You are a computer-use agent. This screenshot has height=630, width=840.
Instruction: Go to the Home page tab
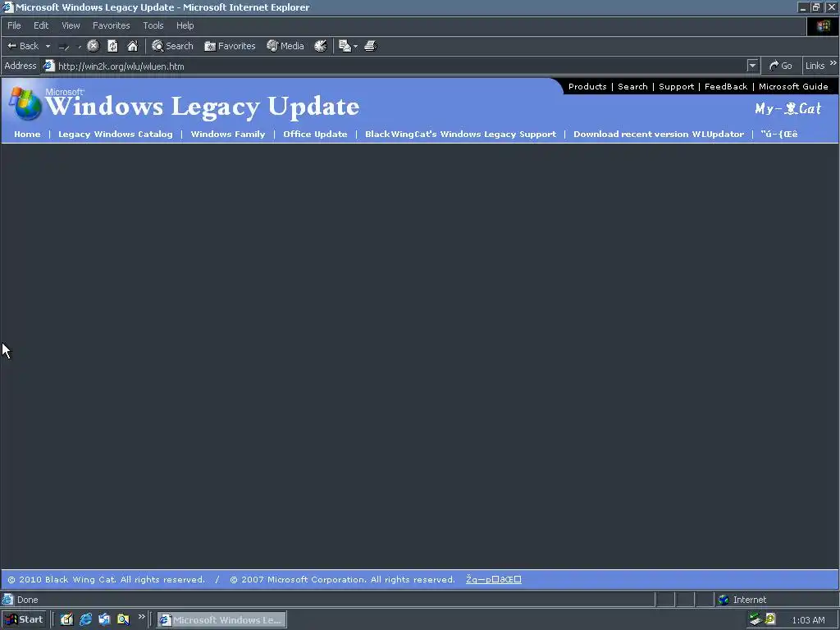(27, 135)
